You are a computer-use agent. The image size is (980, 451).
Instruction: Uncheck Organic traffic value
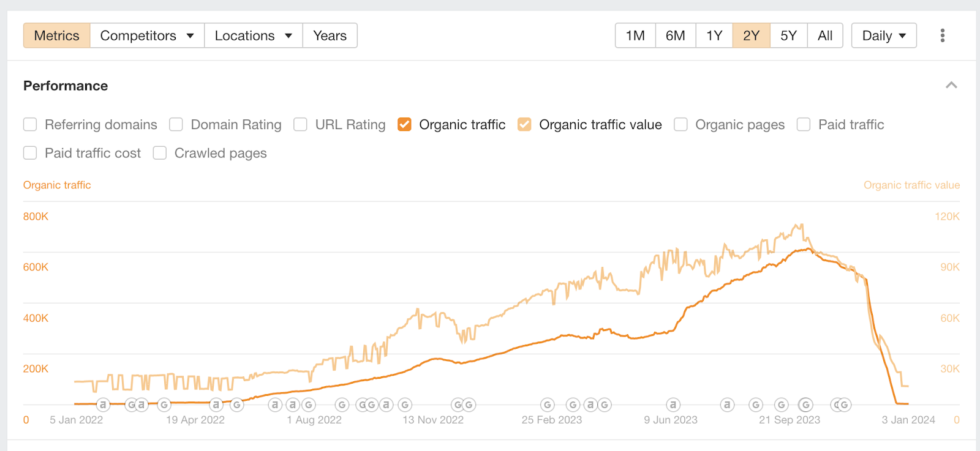point(524,125)
